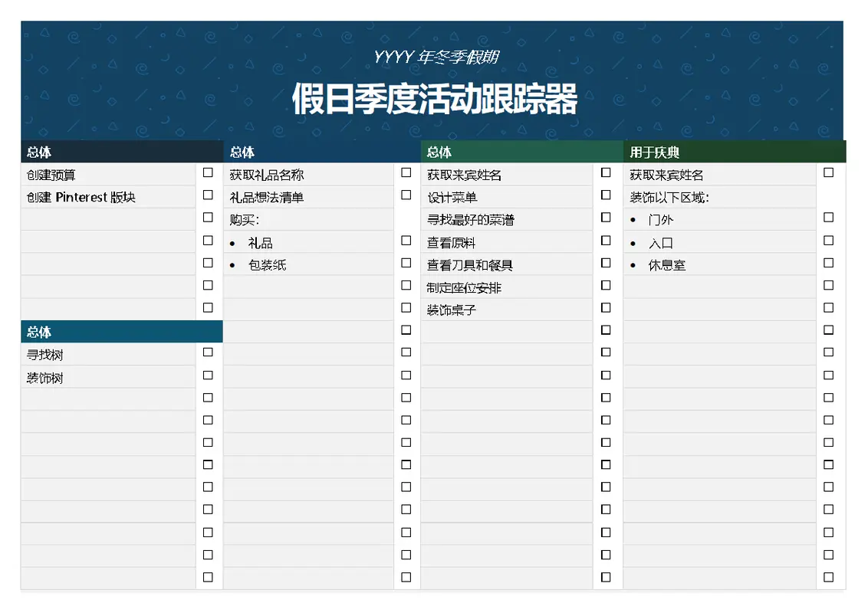This screenshot has height=613, width=868.
Task: Check the box for 创建预算
Action: tap(208, 172)
